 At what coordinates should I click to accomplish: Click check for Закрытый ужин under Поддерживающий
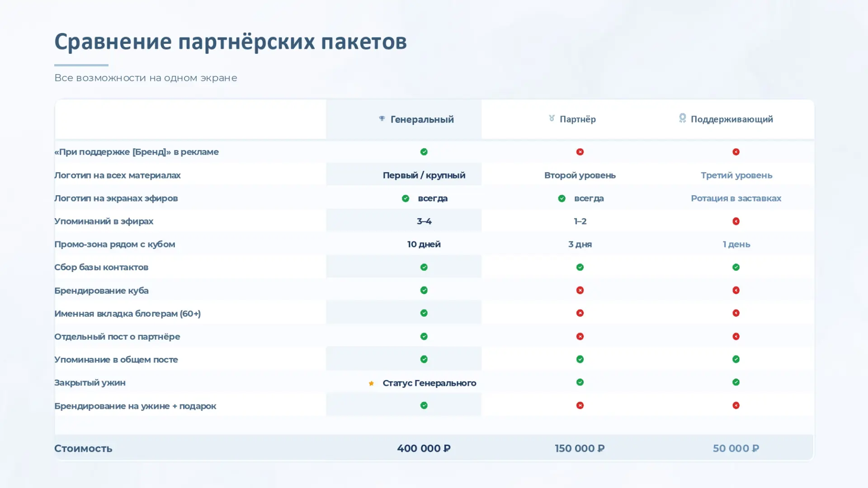[x=736, y=382]
